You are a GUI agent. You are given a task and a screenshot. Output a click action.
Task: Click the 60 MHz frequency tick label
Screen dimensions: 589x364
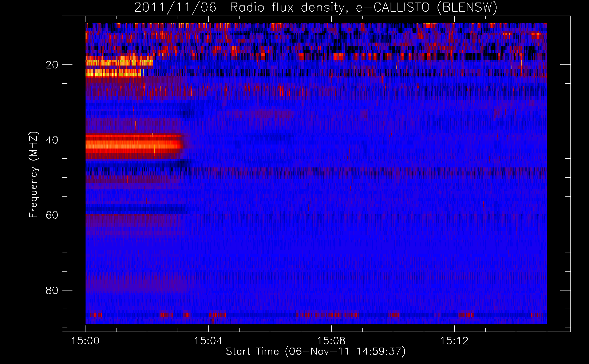click(x=52, y=215)
